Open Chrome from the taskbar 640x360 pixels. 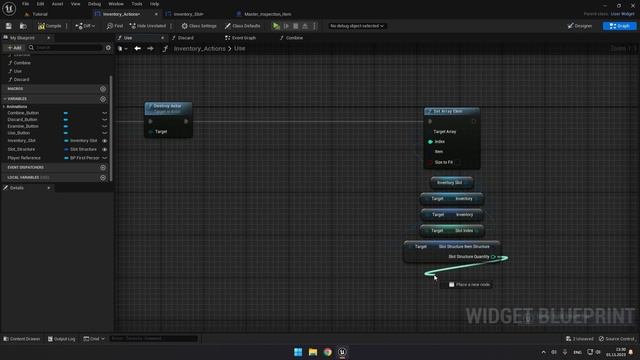[327, 352]
